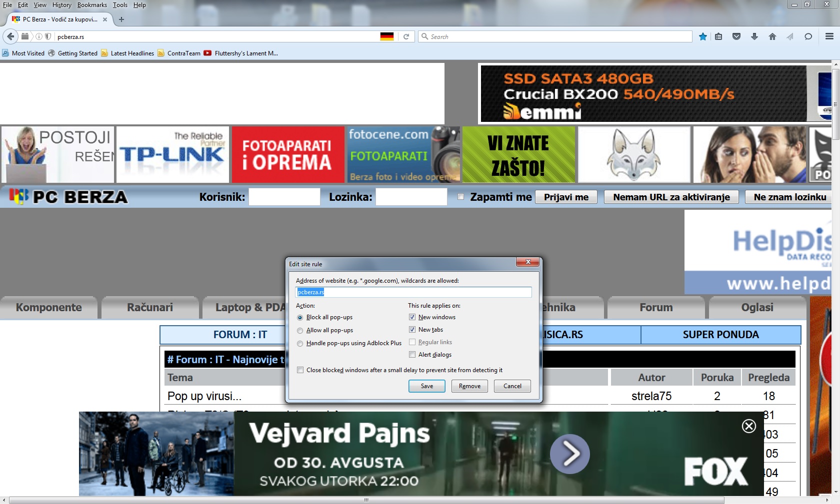Open Fluttershy's Lament YouTube bookmark
This screenshot has height=504, width=840.
click(241, 53)
